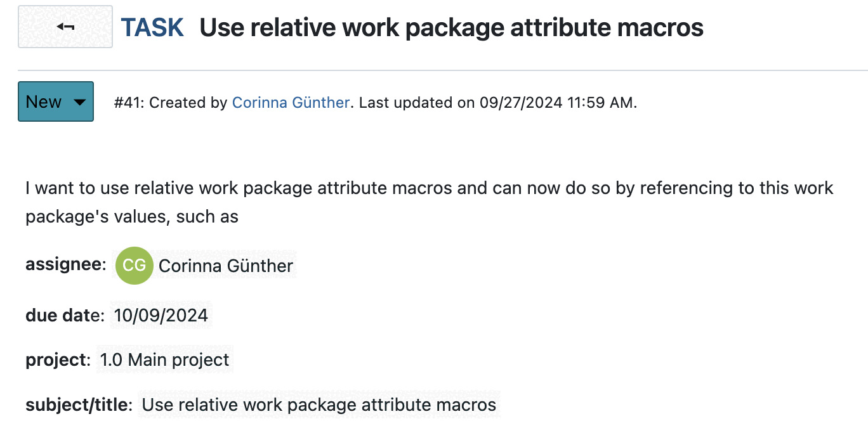Image resolution: width=868 pixels, height=440 pixels.
Task: Click the work package title heading
Action: pos(452,27)
